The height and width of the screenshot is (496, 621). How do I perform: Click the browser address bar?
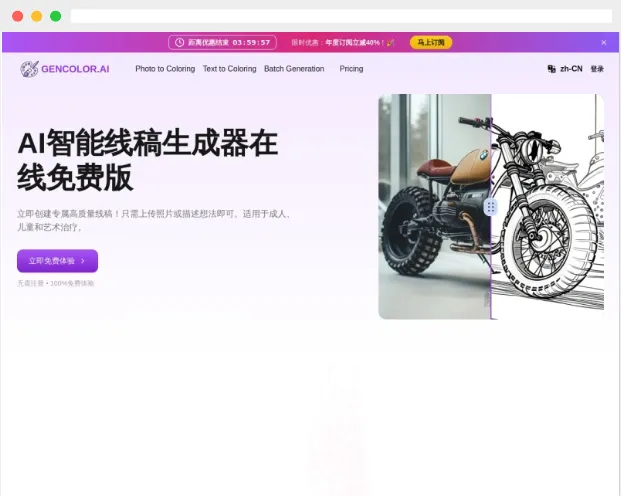(x=340, y=16)
